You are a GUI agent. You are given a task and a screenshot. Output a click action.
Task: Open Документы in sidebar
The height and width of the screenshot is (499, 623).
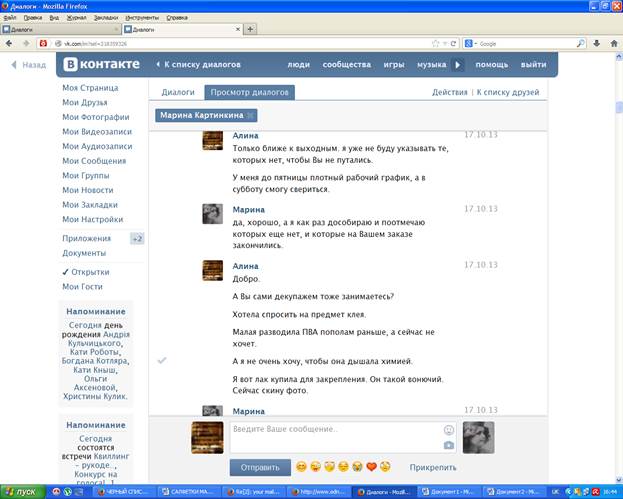click(84, 253)
